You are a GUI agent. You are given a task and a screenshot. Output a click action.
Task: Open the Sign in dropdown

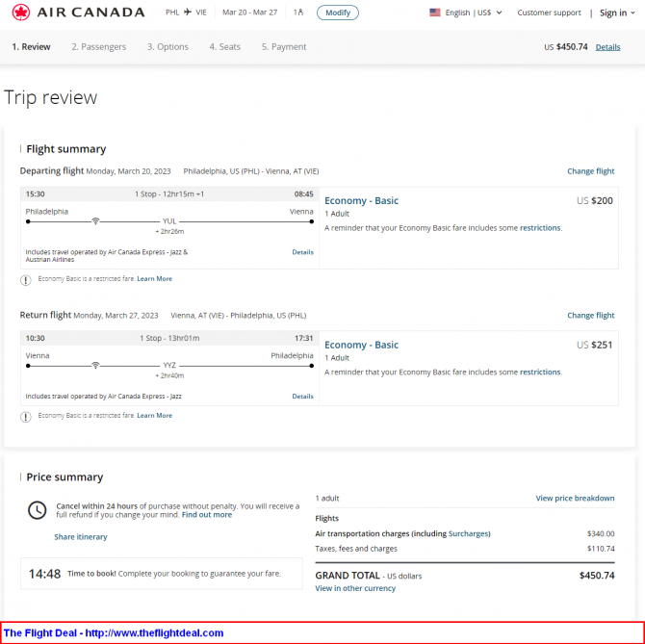click(616, 13)
